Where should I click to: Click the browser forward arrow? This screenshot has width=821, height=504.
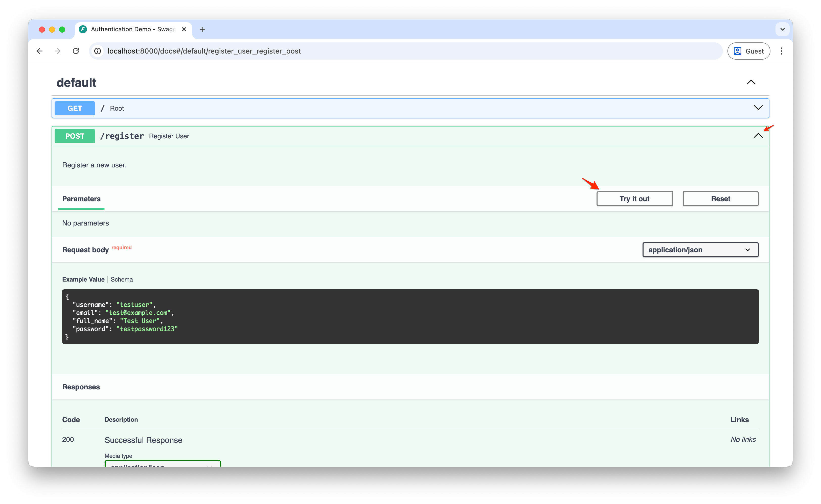click(x=58, y=51)
